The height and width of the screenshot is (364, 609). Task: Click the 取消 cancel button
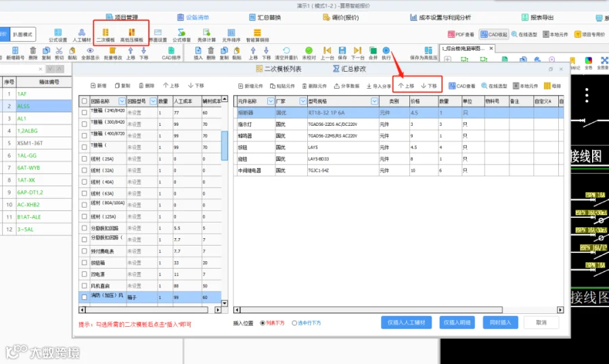pyautogui.click(x=541, y=323)
